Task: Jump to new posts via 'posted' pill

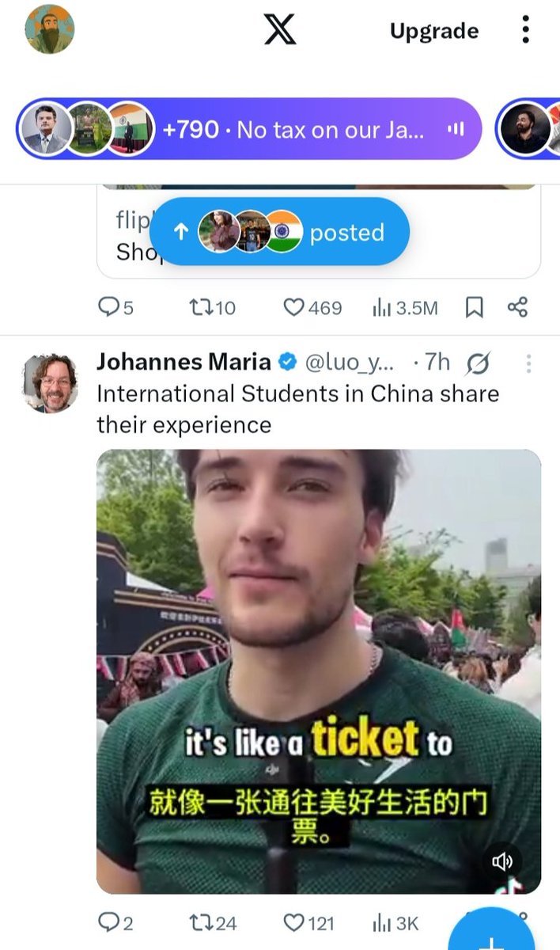Action: [279, 232]
